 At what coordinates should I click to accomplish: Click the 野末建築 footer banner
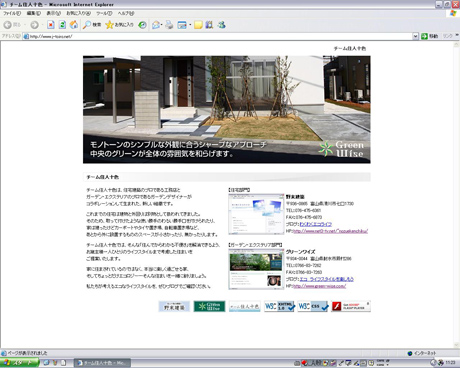click(x=174, y=306)
